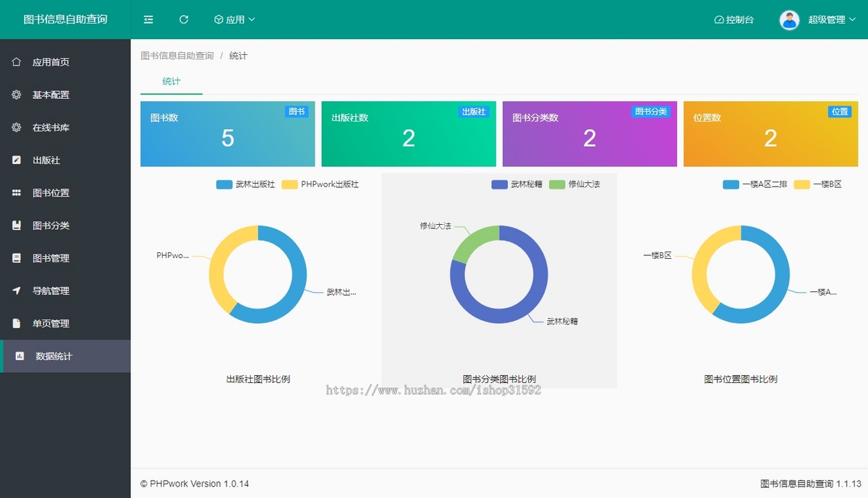Click the edit icon beside 出版社
This screenshot has height=498, width=868.
(x=17, y=160)
